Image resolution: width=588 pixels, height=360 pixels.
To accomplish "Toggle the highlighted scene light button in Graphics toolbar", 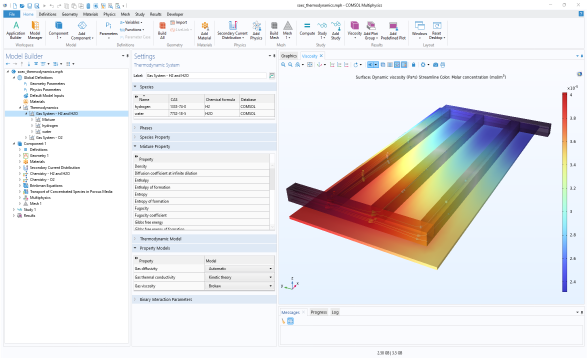I will pyautogui.click(x=373, y=65).
